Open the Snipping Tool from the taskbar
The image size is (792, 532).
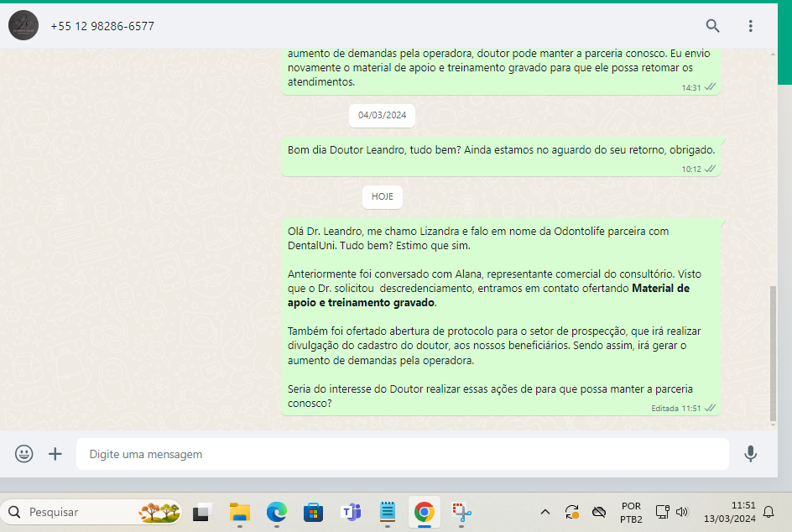[x=461, y=513]
